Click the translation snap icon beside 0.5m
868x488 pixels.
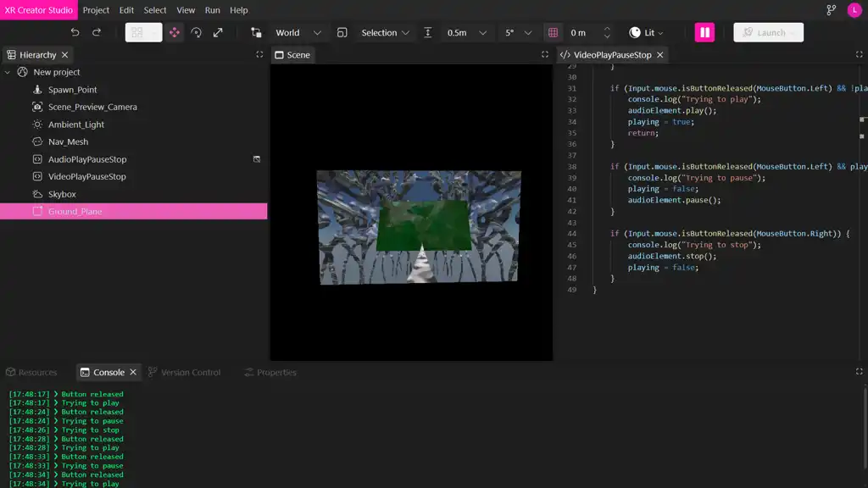tap(428, 33)
